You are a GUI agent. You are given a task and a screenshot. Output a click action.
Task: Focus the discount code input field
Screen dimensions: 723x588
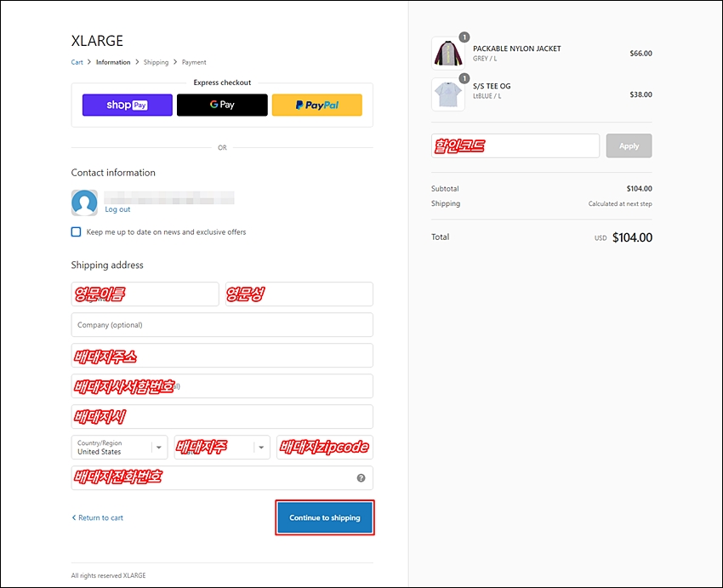tap(515, 146)
